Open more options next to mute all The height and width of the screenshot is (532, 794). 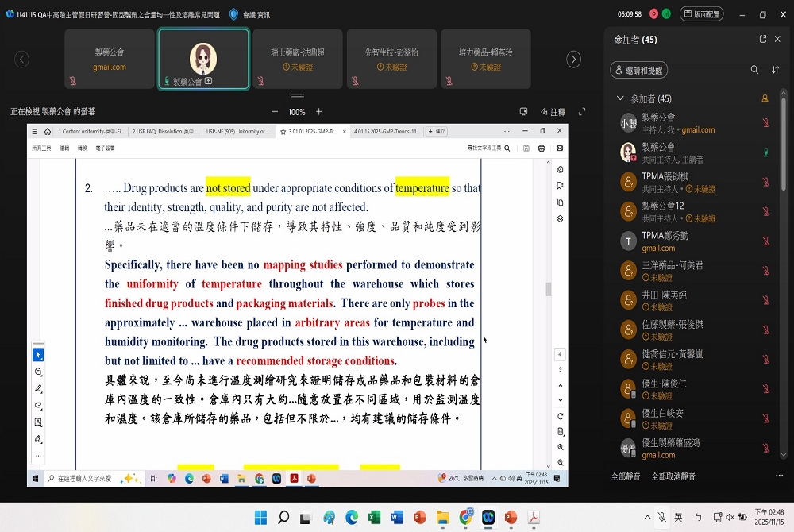[779, 476]
